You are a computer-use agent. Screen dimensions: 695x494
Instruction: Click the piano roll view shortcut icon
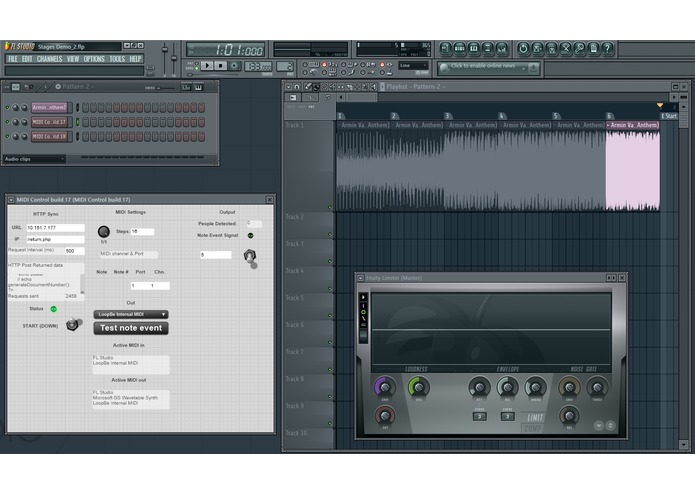[474, 48]
